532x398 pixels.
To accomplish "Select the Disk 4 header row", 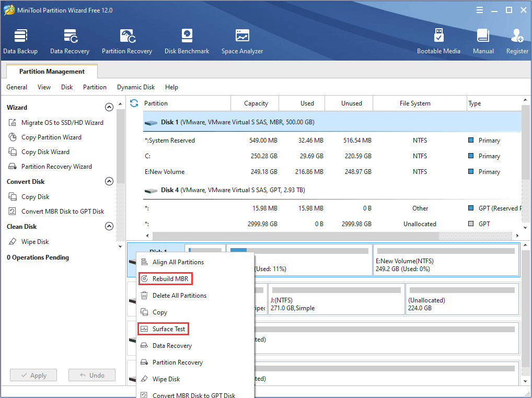I will click(332, 190).
